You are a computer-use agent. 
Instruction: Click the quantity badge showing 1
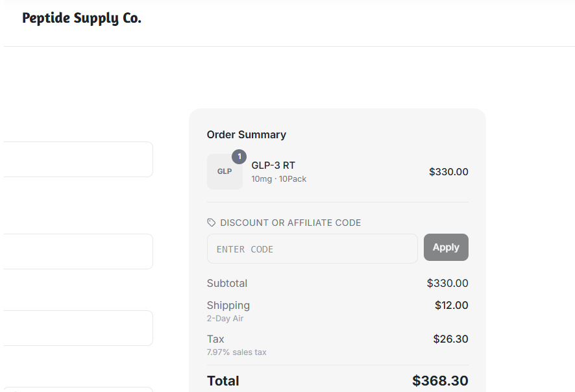click(x=239, y=156)
